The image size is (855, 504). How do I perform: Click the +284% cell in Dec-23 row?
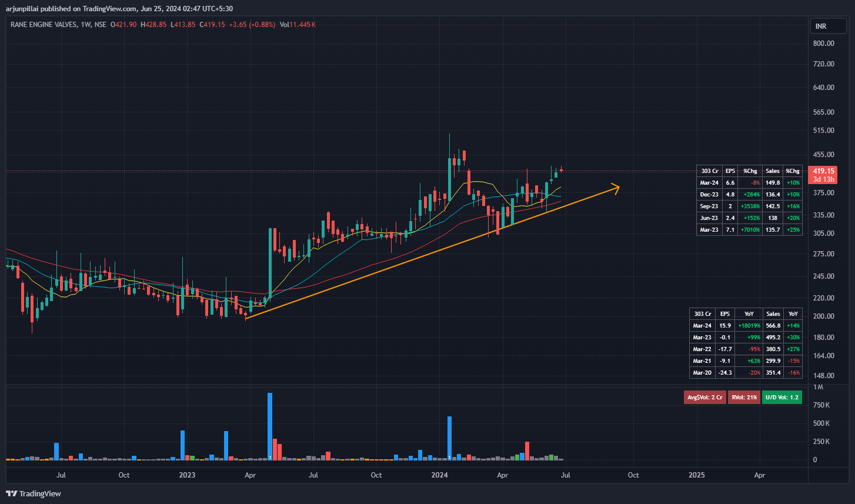click(752, 195)
